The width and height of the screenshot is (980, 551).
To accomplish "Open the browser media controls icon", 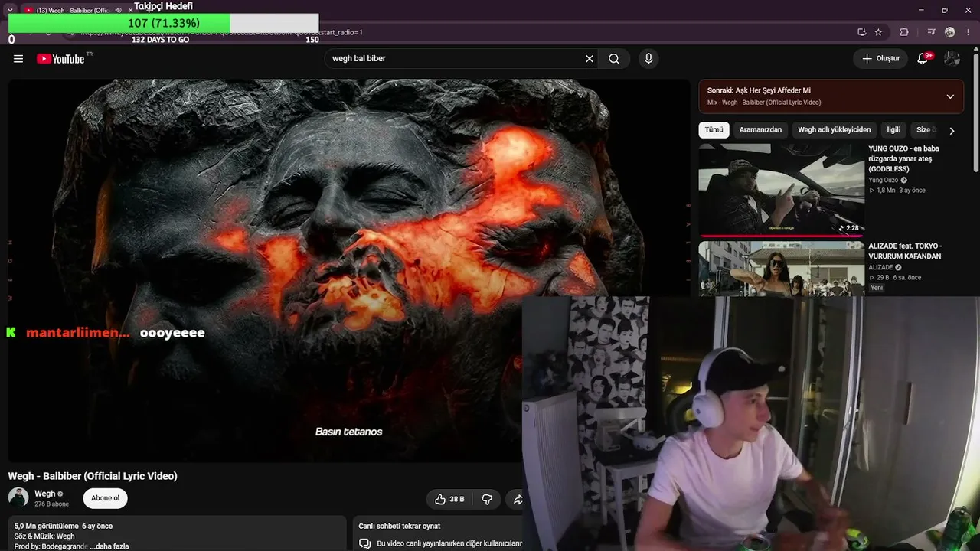I will pos(931,32).
